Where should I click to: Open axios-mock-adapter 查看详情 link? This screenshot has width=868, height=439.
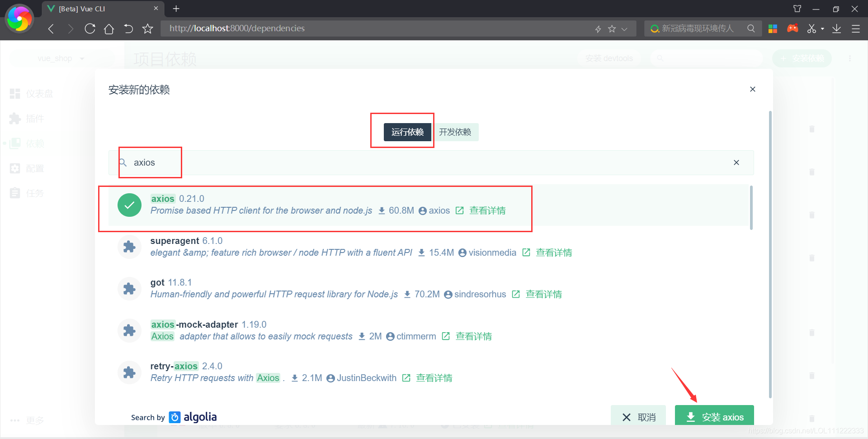(473, 336)
